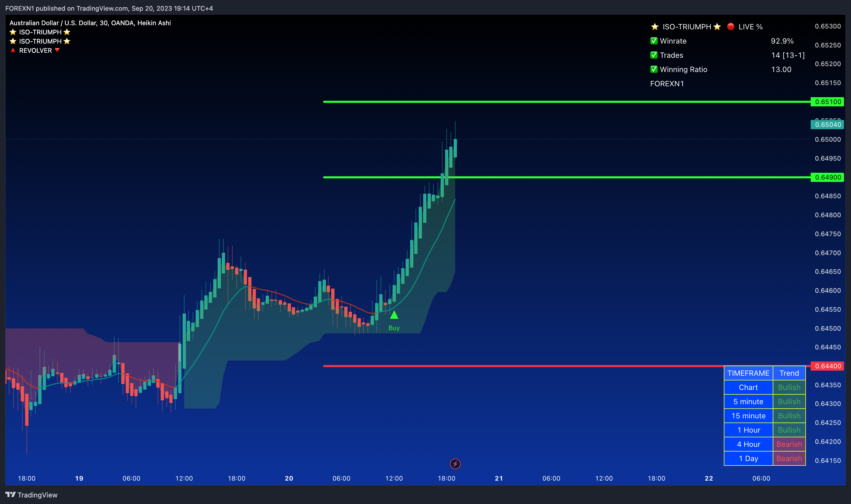Select the 0.64400 red stop price label

tap(827, 366)
